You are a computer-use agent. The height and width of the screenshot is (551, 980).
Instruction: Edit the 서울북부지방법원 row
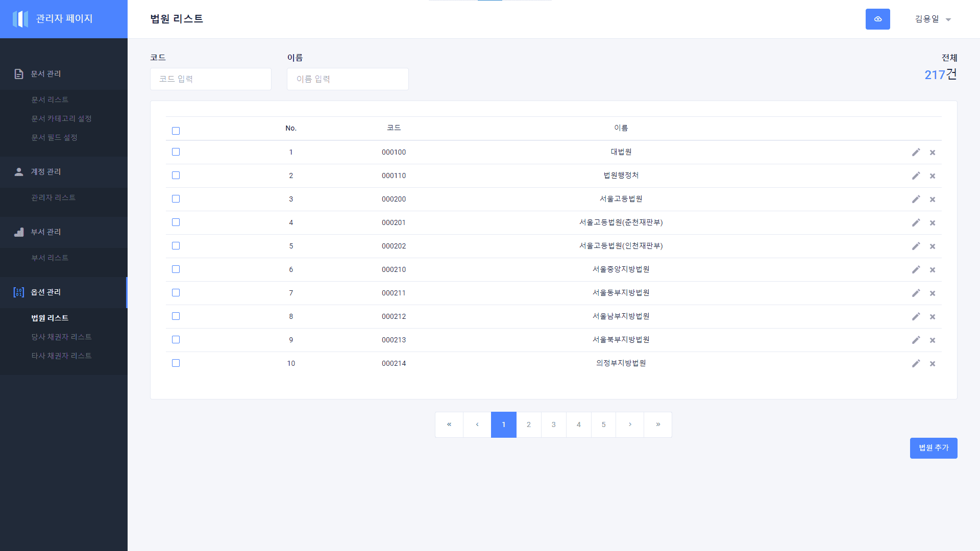point(916,340)
